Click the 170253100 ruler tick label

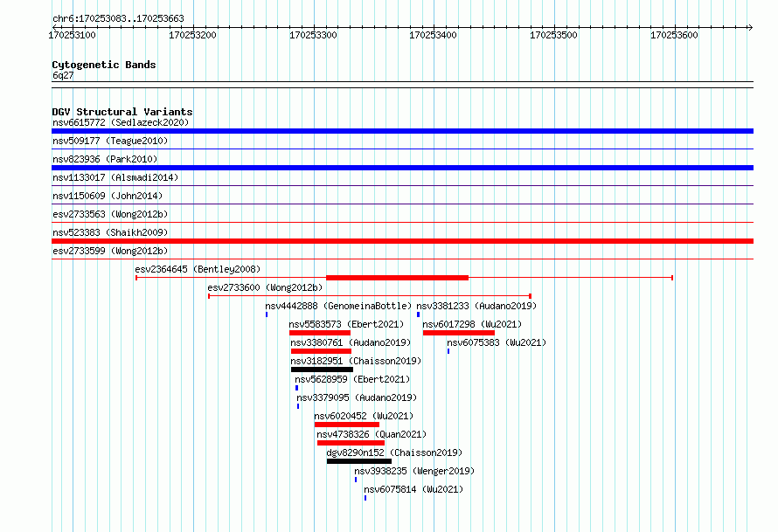(x=72, y=35)
